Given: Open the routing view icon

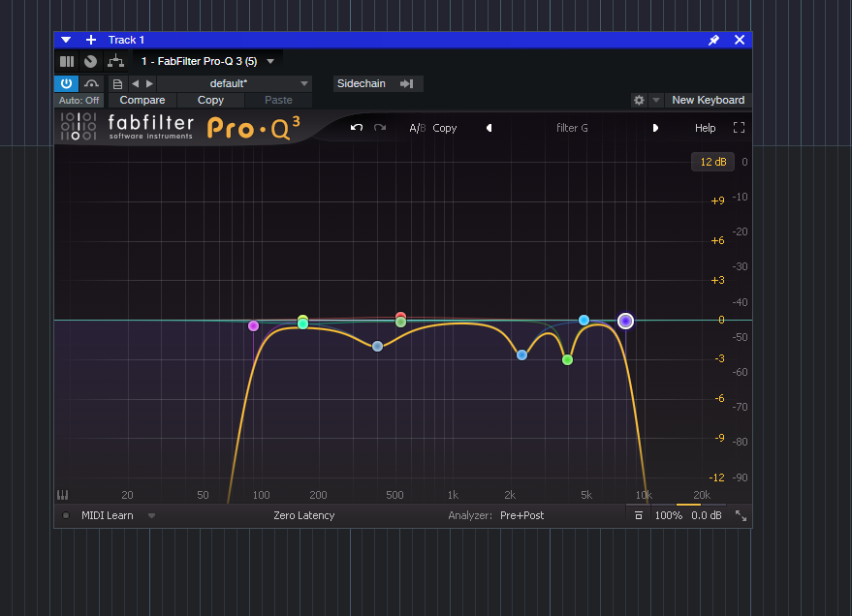Looking at the screenshot, I should [x=115, y=61].
